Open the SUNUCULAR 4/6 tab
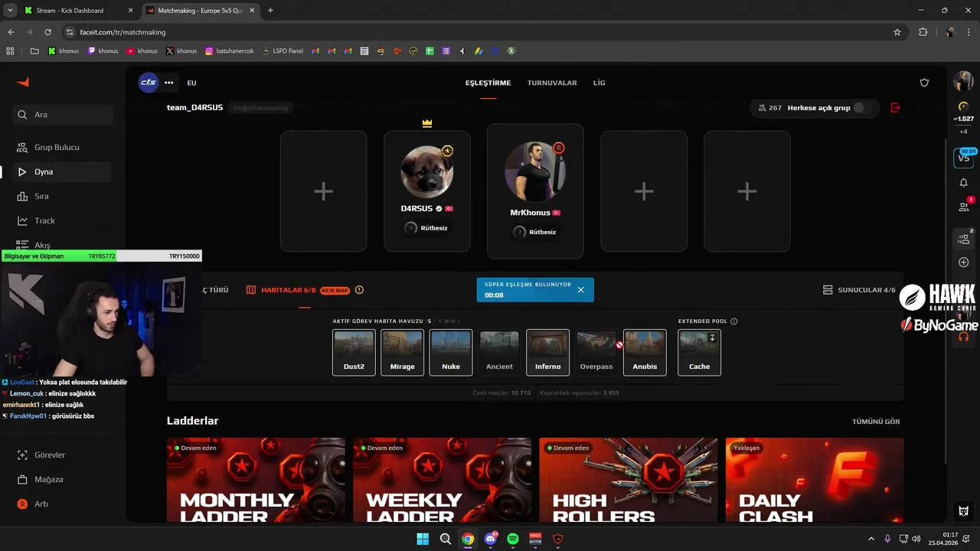This screenshot has height=551, width=980. tap(859, 290)
